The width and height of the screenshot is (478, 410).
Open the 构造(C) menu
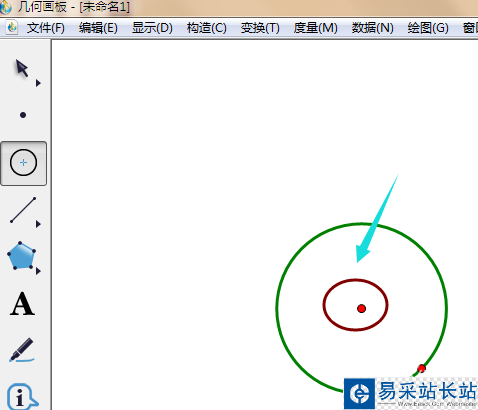[207, 28]
